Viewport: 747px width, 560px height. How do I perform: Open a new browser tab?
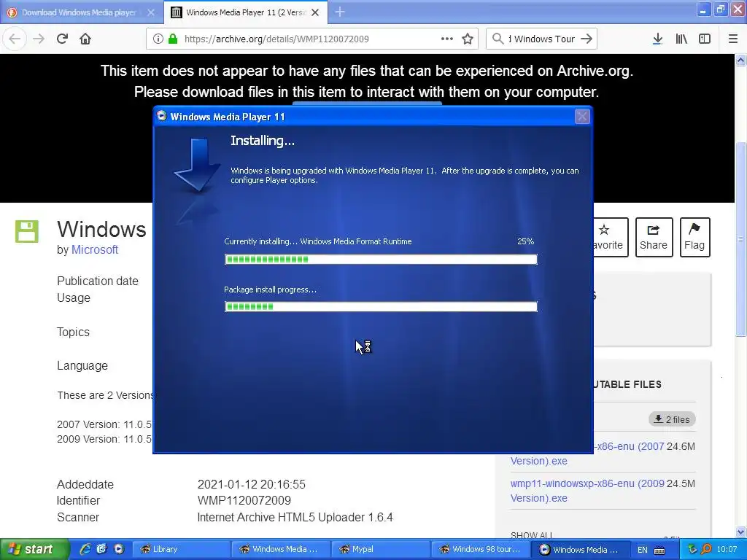point(340,12)
